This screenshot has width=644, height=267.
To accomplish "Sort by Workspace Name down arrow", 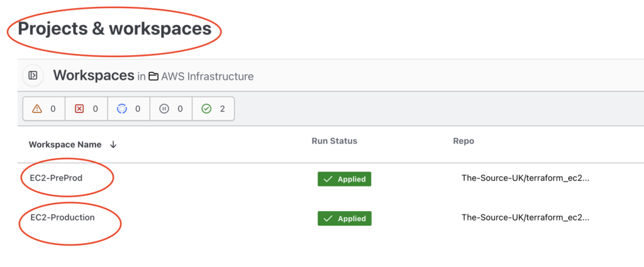I will coord(113,144).
